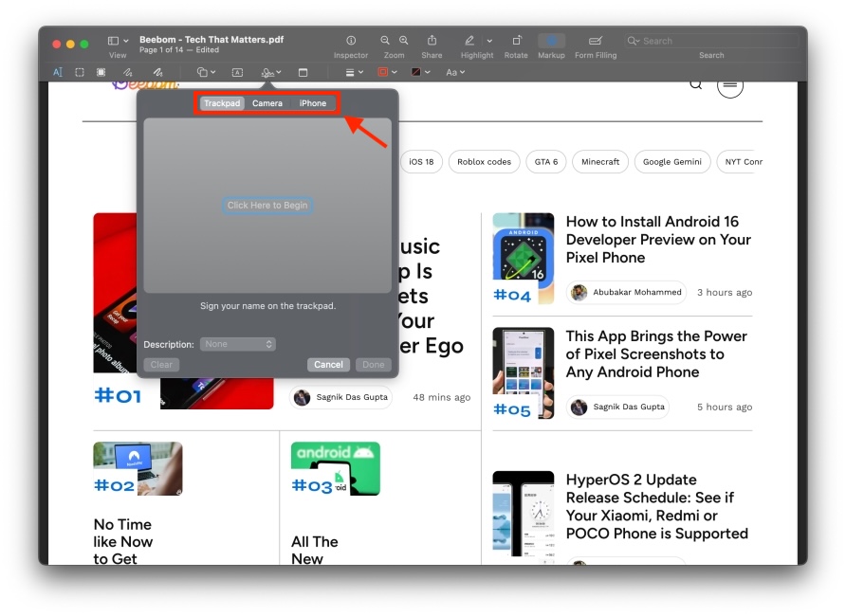
Task: Click the Sign your name on the trackpad text
Action: [x=267, y=305]
